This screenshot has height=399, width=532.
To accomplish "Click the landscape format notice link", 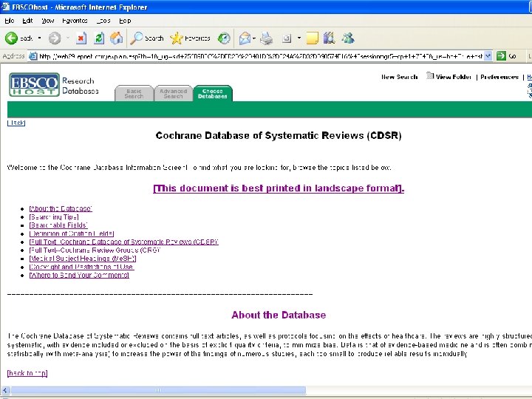I will pyautogui.click(x=279, y=188).
